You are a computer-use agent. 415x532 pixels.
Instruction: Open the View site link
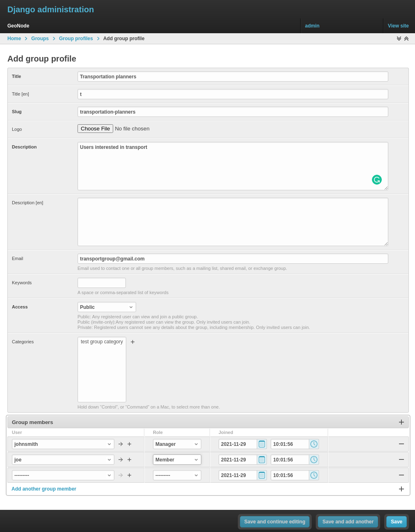tap(398, 25)
